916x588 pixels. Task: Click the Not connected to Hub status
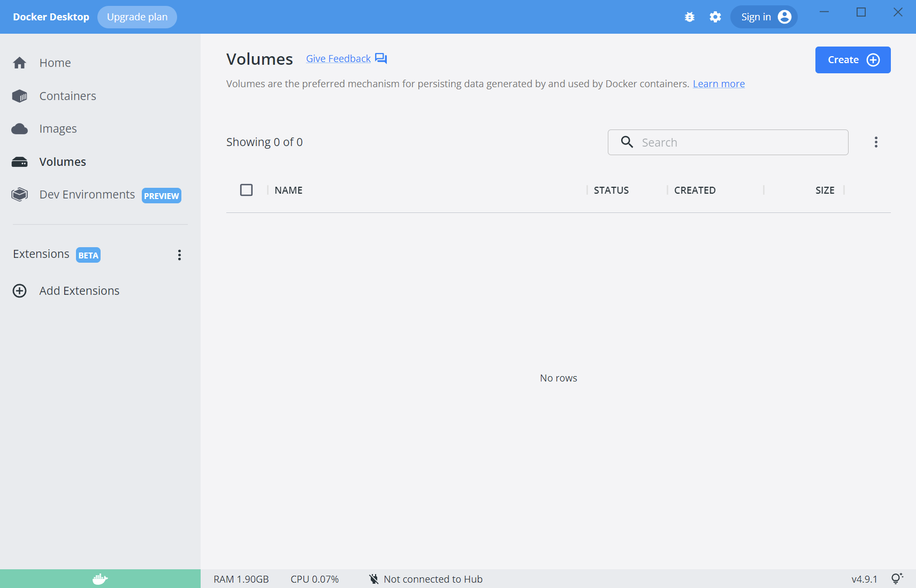click(x=433, y=579)
